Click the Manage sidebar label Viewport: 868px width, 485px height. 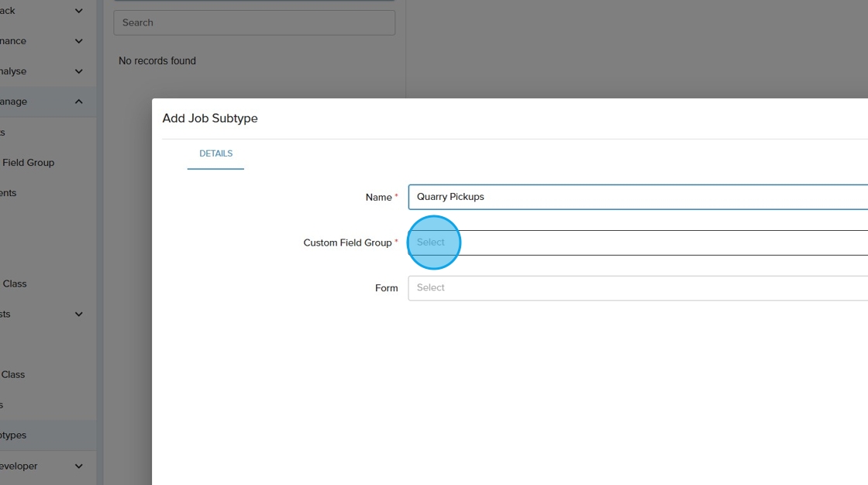(x=13, y=101)
